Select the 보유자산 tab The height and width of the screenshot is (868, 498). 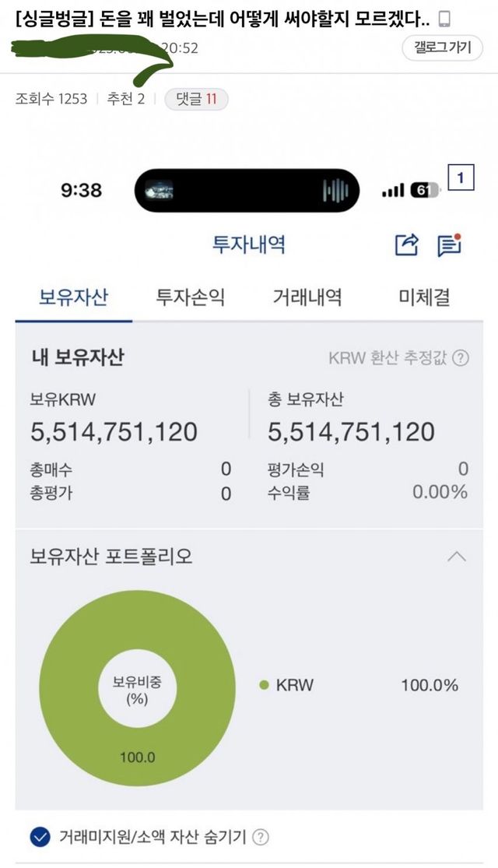tap(74, 297)
